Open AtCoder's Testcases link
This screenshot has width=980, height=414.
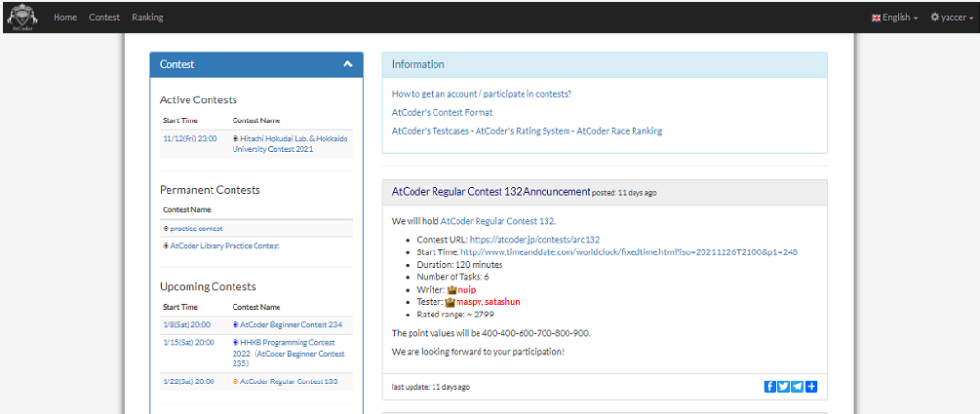point(430,131)
